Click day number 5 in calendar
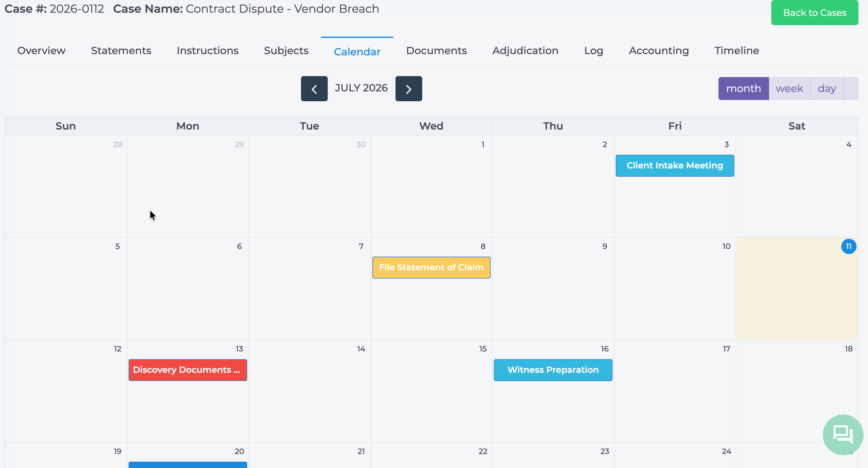Viewport: 868px width, 468px height. point(117,246)
